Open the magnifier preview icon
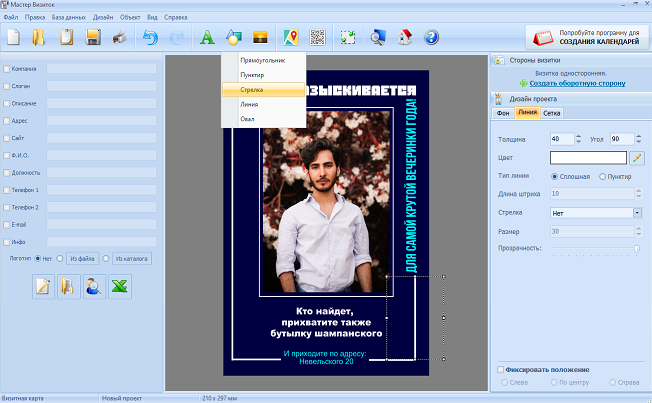The height and width of the screenshot is (403, 652). 378,37
